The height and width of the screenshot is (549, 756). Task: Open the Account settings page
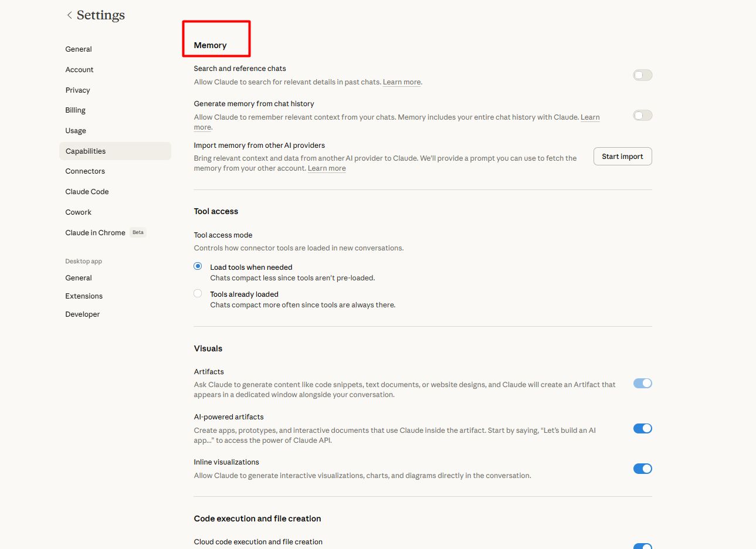pos(79,70)
